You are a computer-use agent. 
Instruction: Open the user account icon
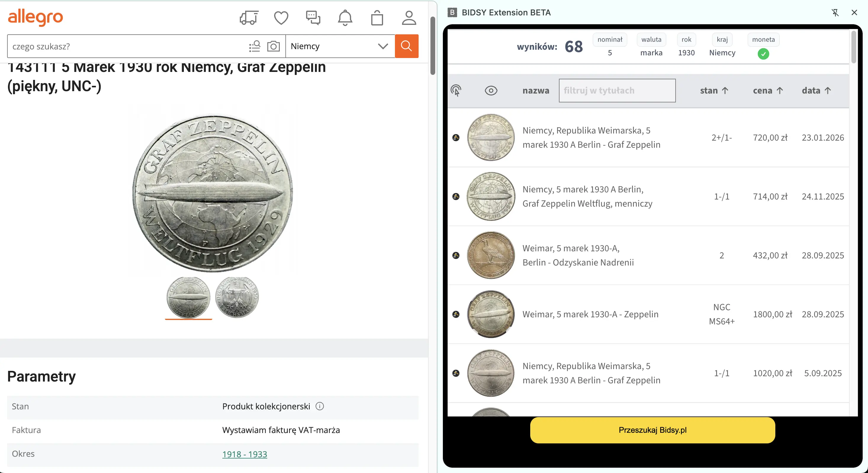(x=409, y=18)
